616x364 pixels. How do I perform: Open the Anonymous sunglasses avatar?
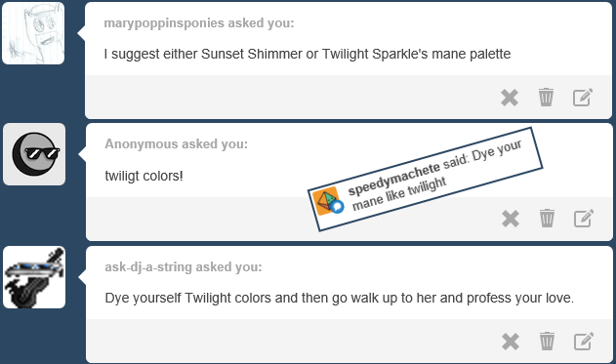34,154
